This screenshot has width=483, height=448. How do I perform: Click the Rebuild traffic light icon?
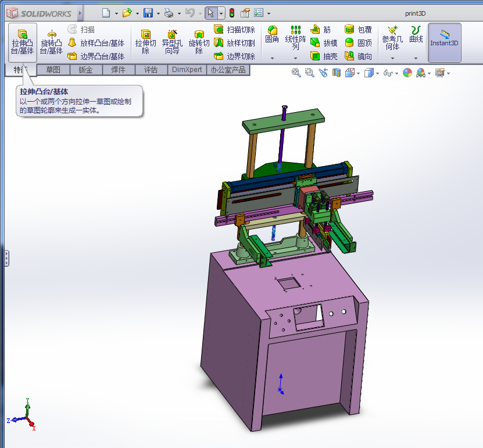click(232, 13)
